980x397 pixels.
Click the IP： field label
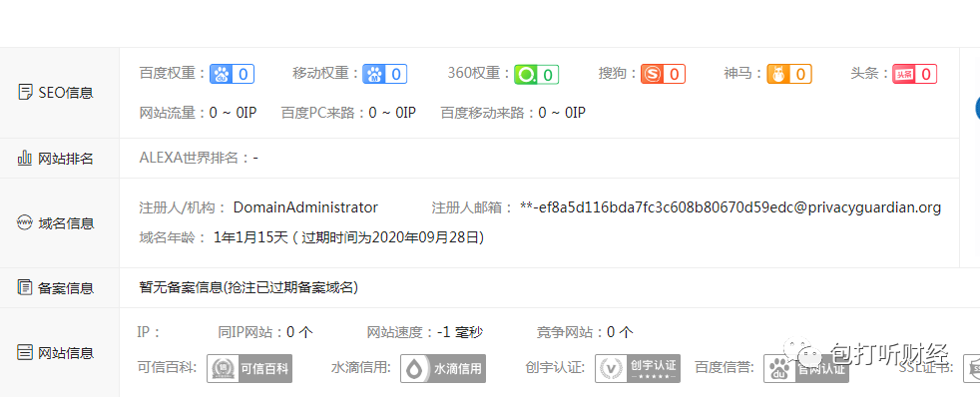(x=149, y=332)
